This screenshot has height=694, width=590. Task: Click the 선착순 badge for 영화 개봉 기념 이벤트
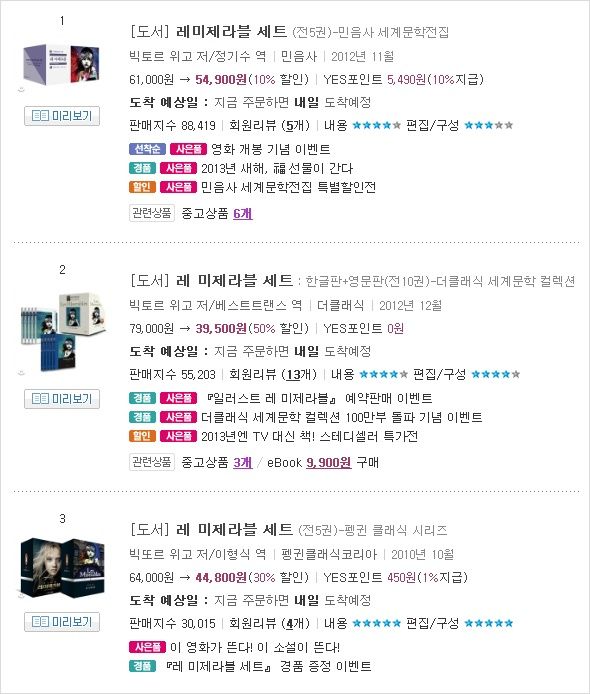pyautogui.click(x=147, y=149)
